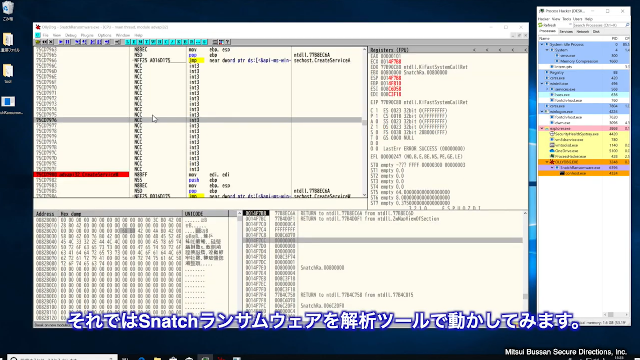This screenshot has width=640, height=360.
Task: Open file icon in OllyDbg toolbar
Action: 38,42
